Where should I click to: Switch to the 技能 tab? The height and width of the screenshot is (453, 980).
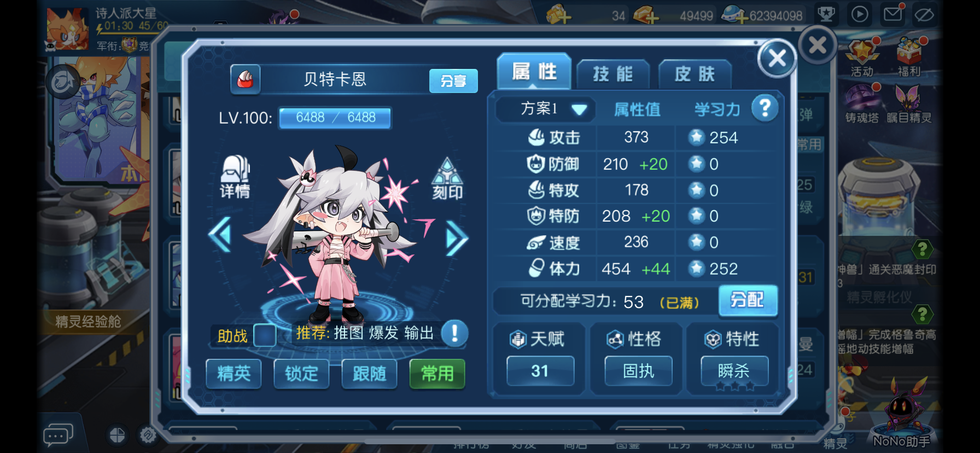click(613, 74)
